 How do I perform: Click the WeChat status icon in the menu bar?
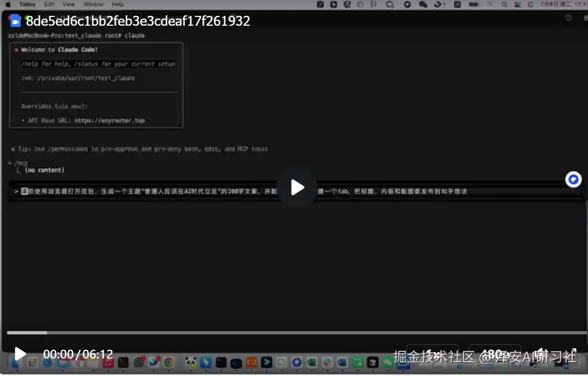(x=423, y=4)
